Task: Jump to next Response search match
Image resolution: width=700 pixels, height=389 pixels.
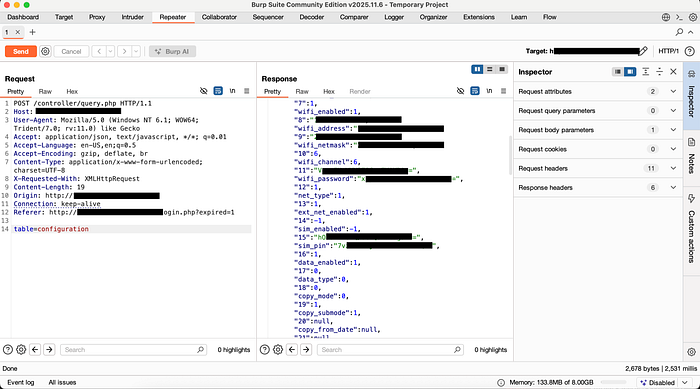Action: tap(306, 350)
